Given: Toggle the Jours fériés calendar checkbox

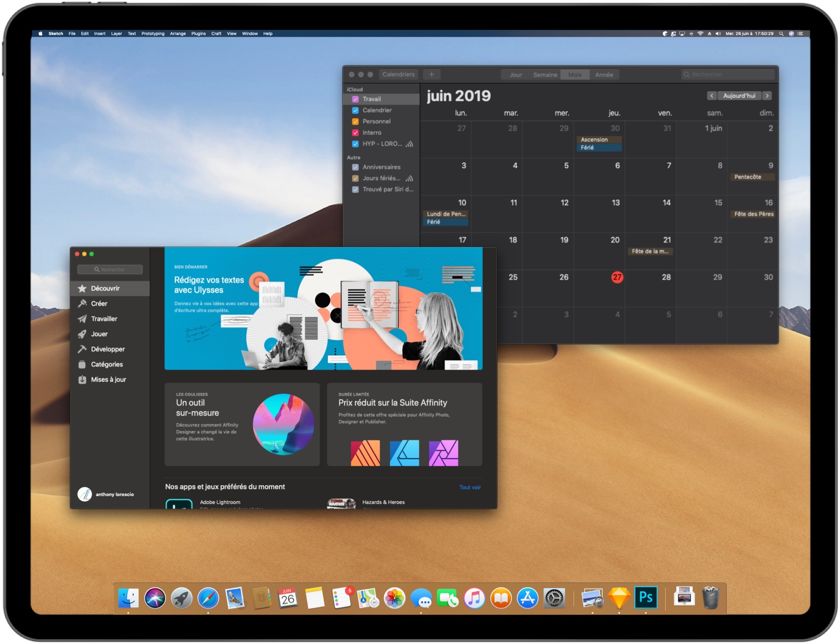Looking at the screenshot, I should pos(355,178).
